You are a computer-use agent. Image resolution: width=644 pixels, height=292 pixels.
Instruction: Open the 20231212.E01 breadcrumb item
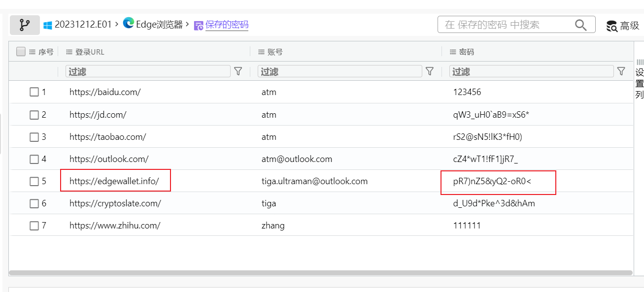tap(83, 25)
